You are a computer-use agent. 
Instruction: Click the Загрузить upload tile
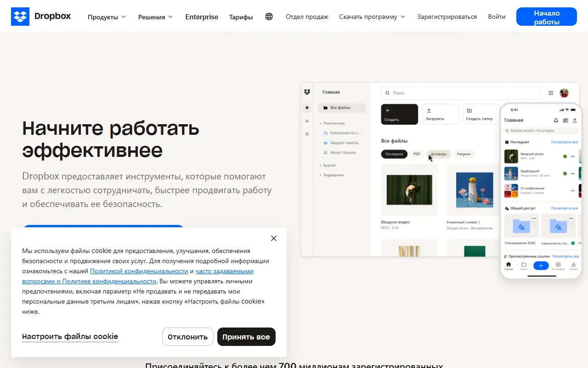click(x=441, y=114)
